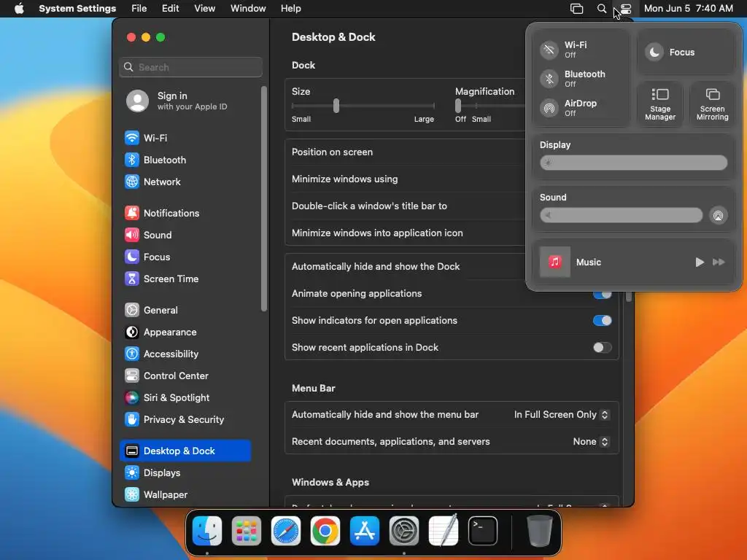Image resolution: width=747 pixels, height=560 pixels.
Task: Click the Dock Size slider
Action: (363, 106)
